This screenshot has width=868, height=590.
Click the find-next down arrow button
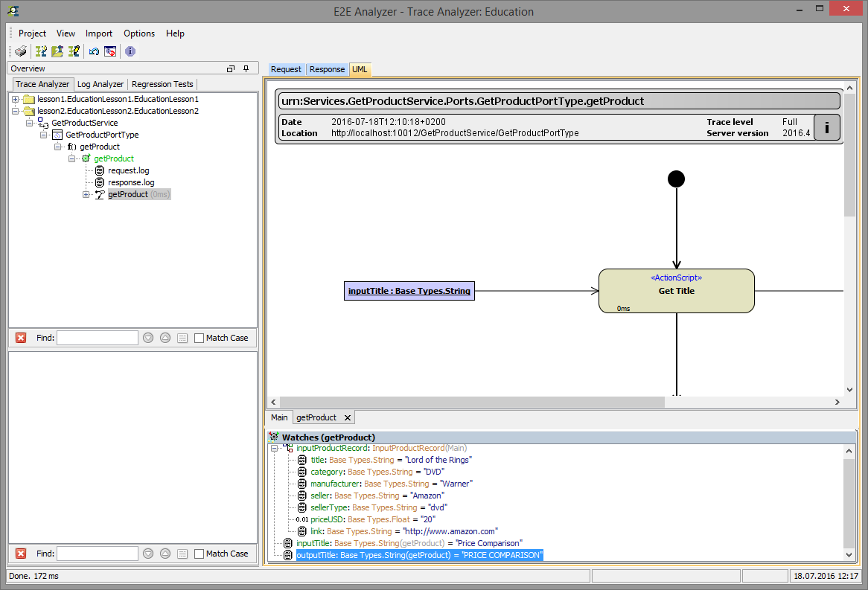[x=149, y=337]
